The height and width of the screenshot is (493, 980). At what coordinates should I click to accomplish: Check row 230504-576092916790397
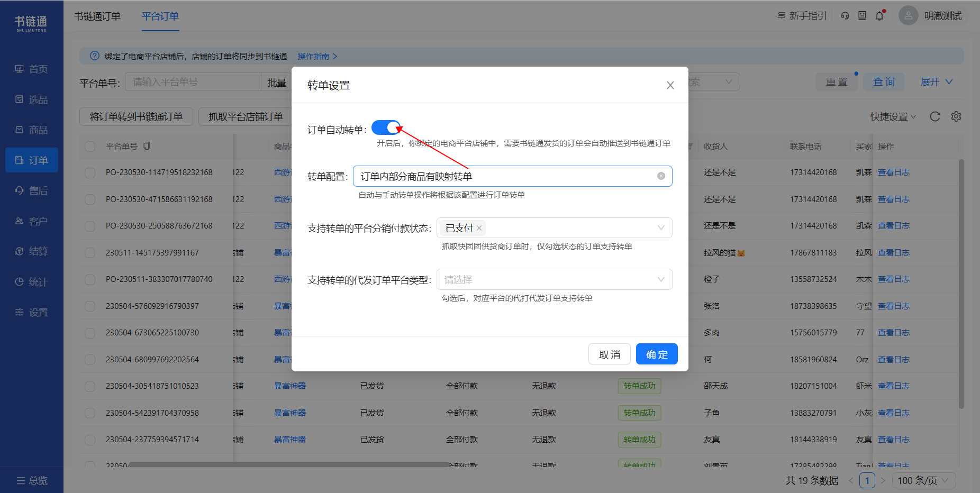(90, 306)
